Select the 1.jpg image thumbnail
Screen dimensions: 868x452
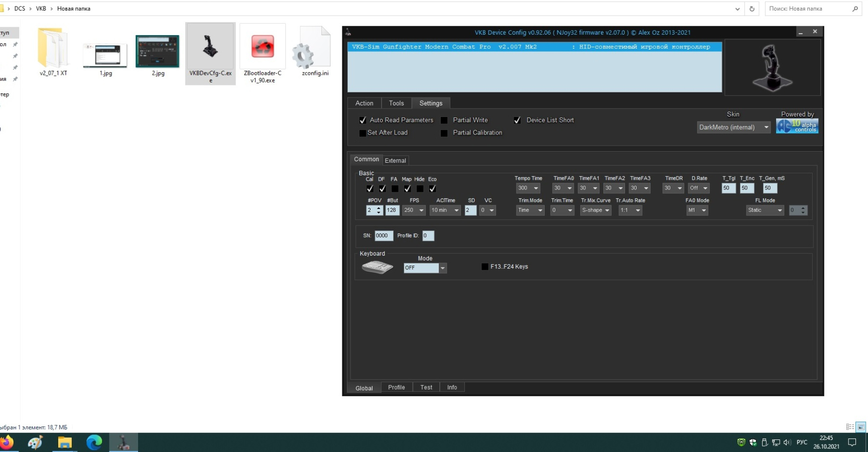coord(105,55)
